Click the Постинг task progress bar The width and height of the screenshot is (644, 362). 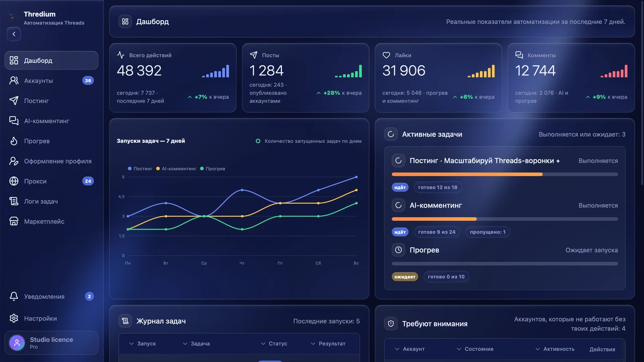[x=505, y=174]
